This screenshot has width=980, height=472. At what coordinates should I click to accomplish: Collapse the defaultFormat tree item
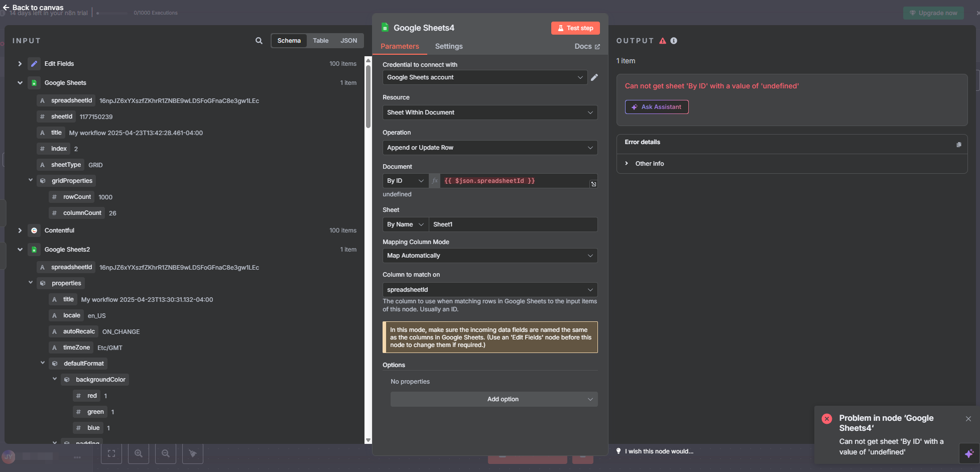(43, 363)
